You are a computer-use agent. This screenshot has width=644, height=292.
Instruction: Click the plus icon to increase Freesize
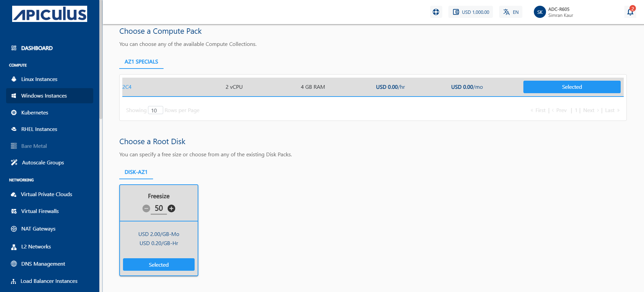tap(172, 209)
